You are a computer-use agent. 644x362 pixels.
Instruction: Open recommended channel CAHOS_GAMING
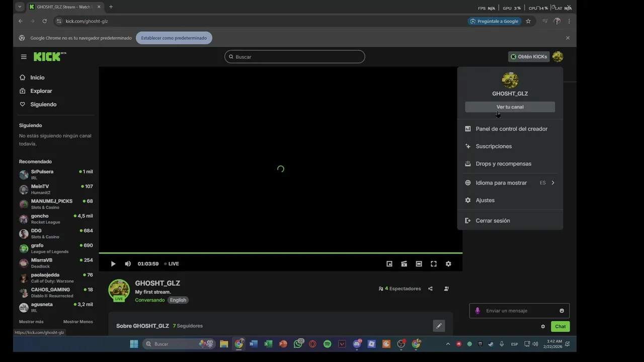tap(56, 293)
